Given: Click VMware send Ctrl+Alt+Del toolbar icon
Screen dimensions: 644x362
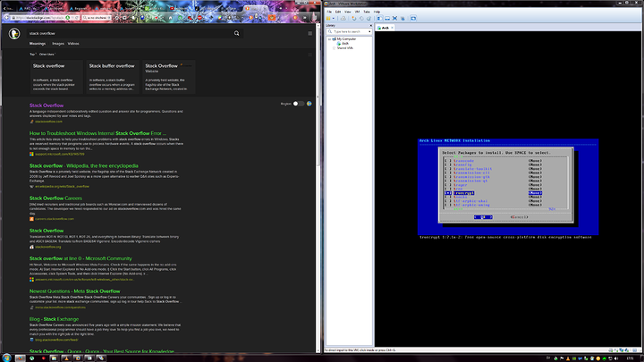Looking at the screenshot, I should coord(343,18).
